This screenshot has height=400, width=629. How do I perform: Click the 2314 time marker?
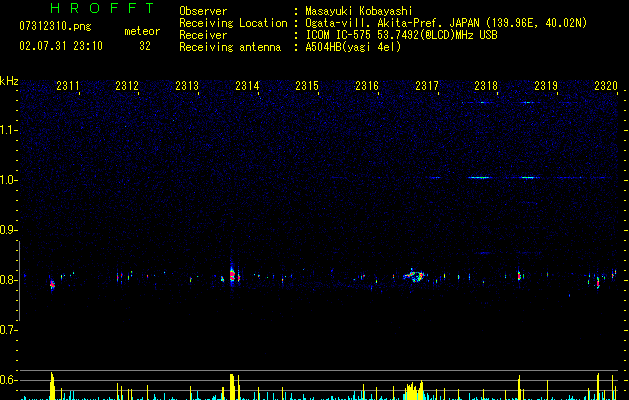pyautogui.click(x=247, y=85)
